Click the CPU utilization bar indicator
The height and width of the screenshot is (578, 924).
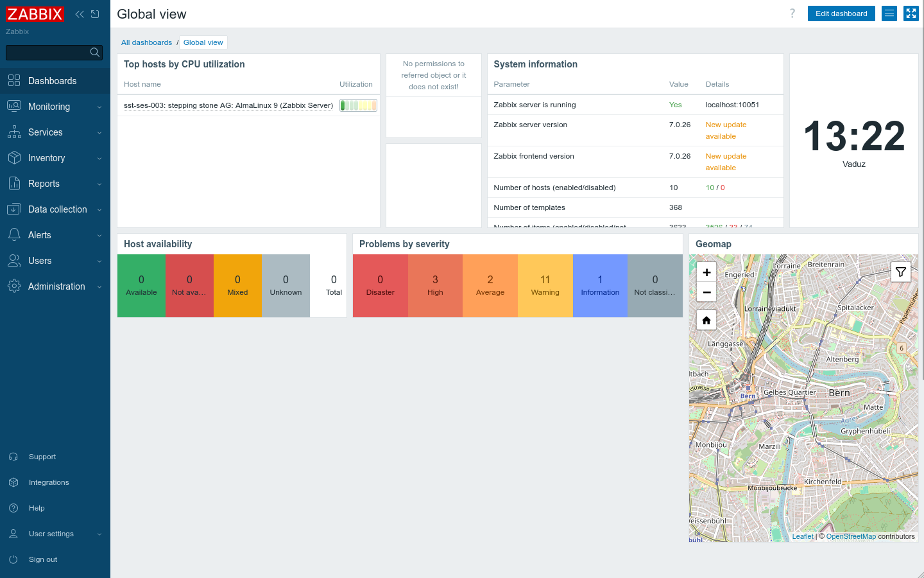coord(358,105)
